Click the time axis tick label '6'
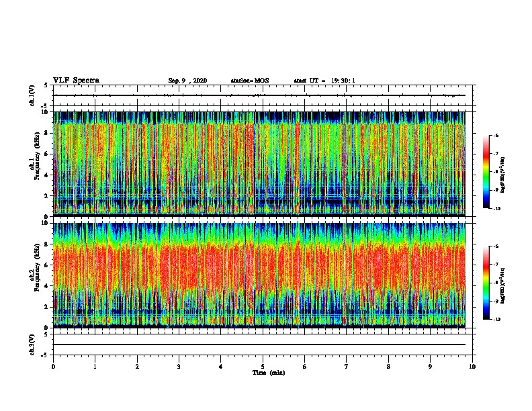532x411 pixels. click(x=305, y=367)
